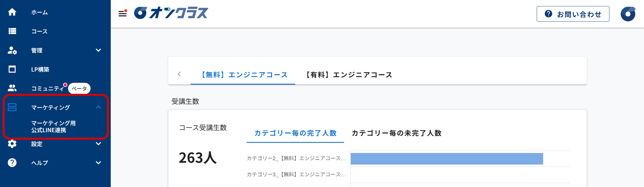Click the お問い合わせ button

coord(573,14)
